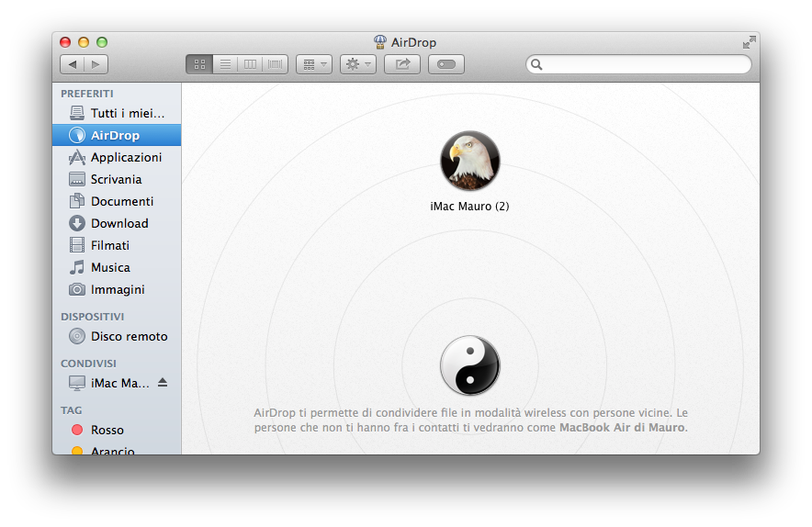Click the iMac Mauro (2) label
The height and width of the screenshot is (527, 812).
pos(469,206)
